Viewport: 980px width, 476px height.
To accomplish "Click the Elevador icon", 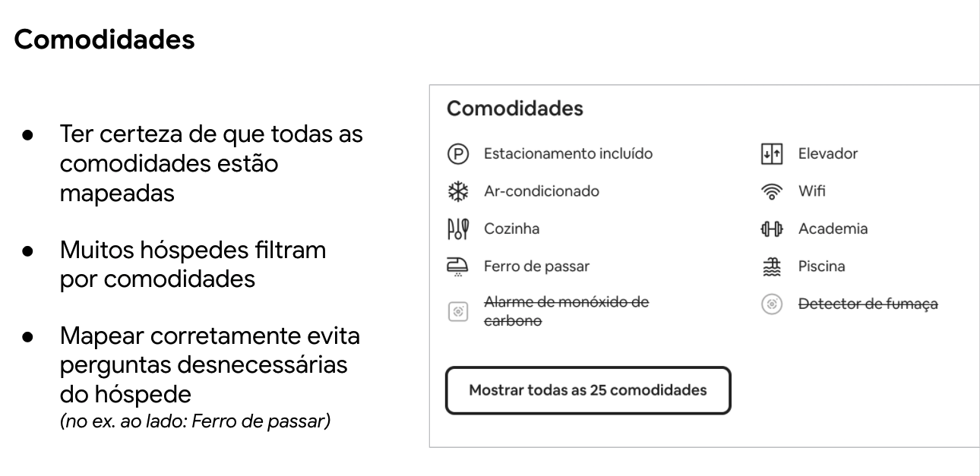I will coord(772,154).
